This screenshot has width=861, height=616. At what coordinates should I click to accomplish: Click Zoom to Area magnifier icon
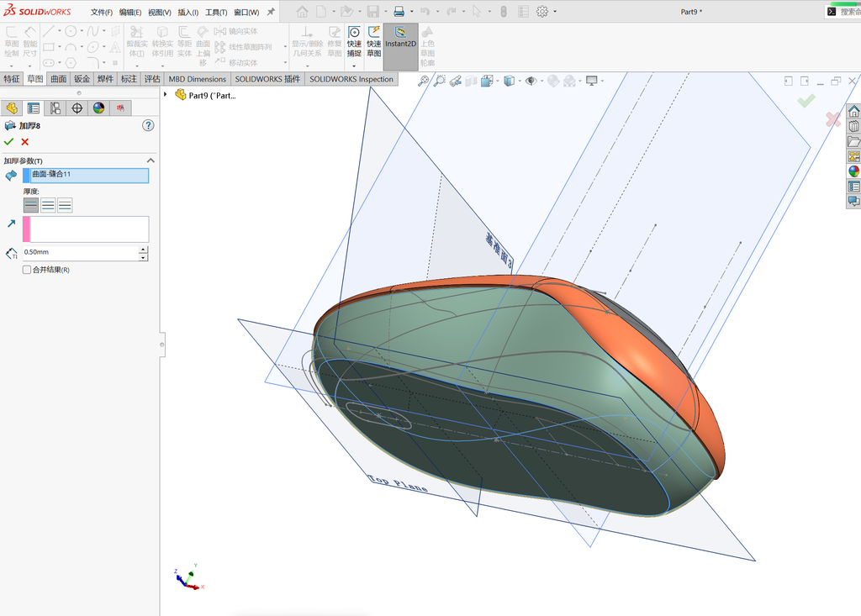pos(439,82)
